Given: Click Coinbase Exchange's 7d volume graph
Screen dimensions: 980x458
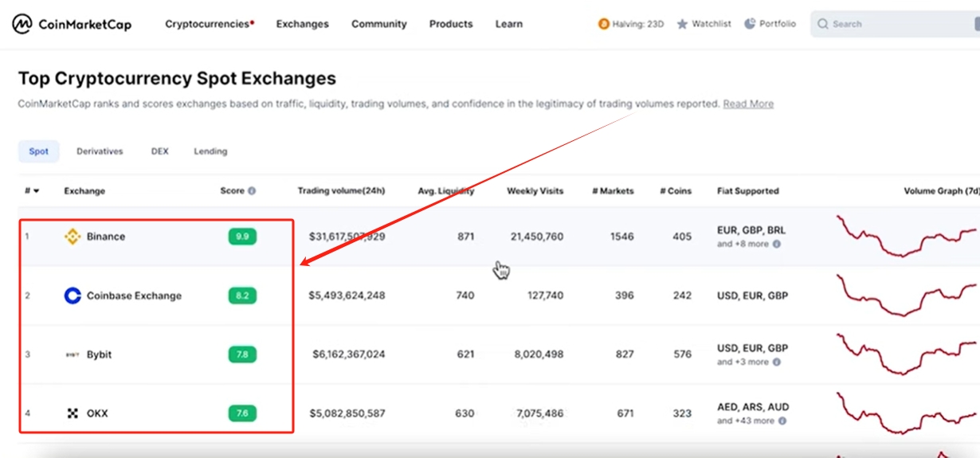Looking at the screenshot, I should click(x=907, y=294).
